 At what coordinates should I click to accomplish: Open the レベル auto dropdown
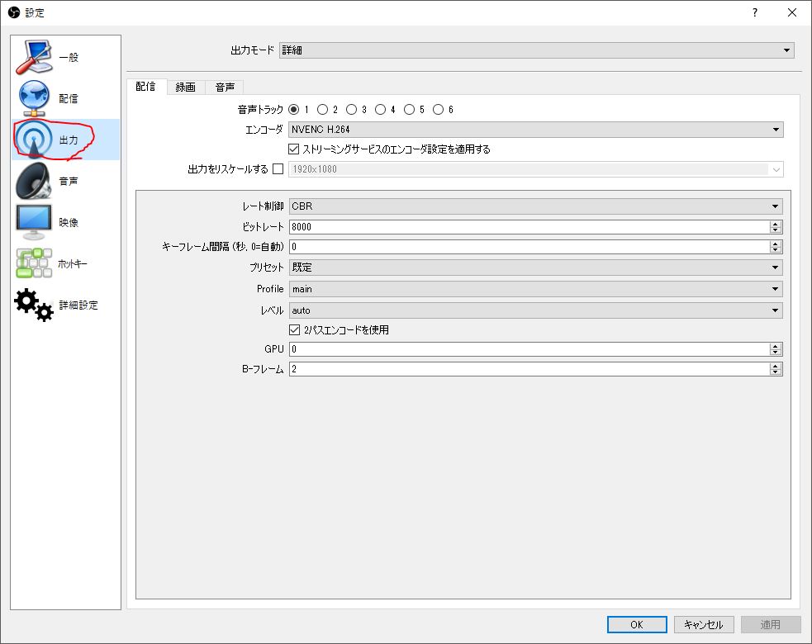[535, 310]
